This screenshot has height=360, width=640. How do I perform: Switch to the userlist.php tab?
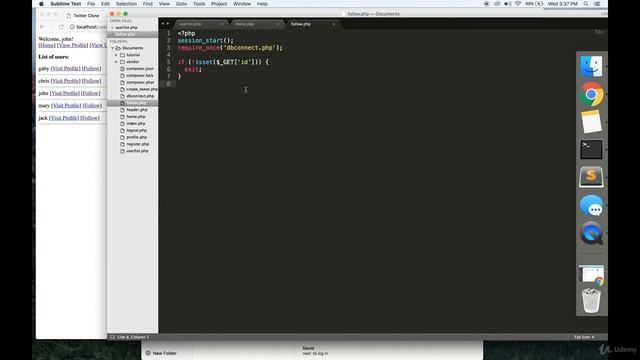[200, 24]
